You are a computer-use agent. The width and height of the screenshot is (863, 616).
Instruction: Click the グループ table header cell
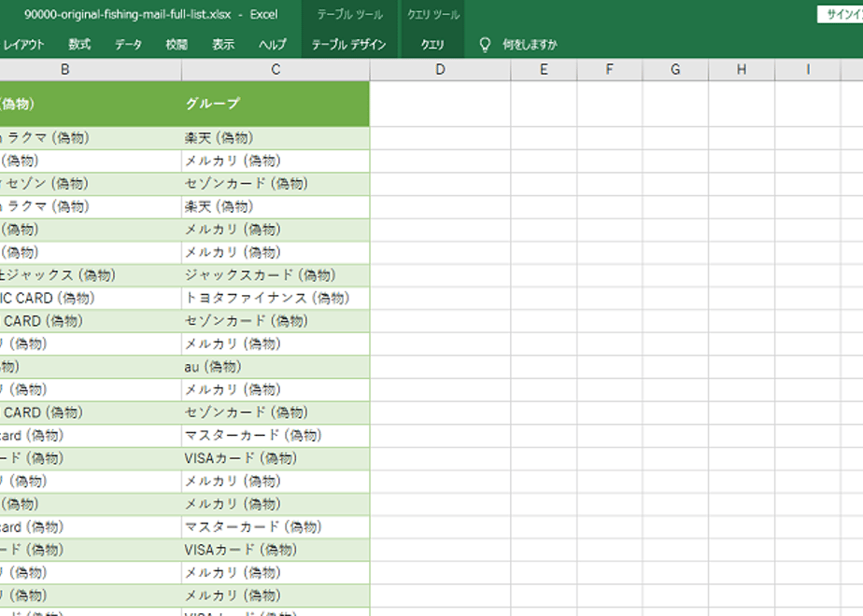tap(276, 104)
